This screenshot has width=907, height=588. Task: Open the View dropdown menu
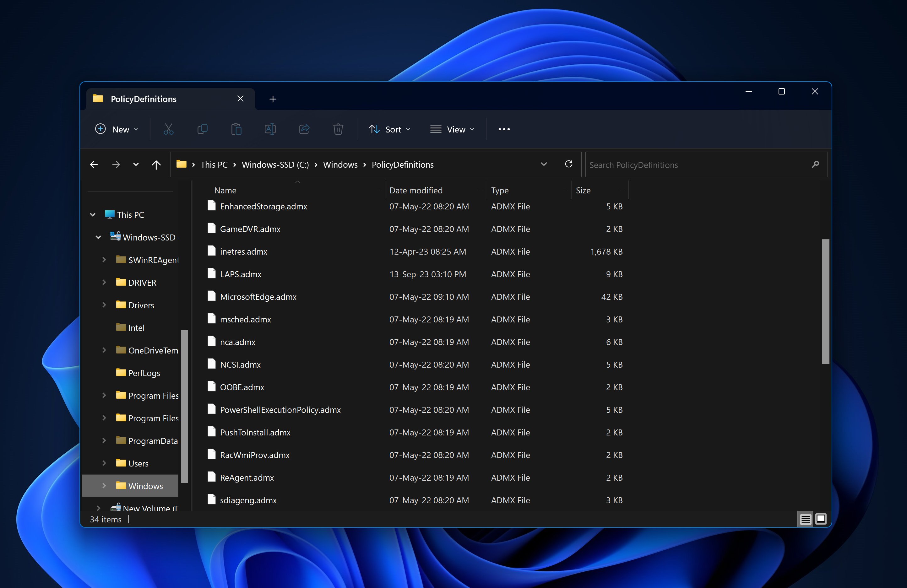(x=452, y=129)
